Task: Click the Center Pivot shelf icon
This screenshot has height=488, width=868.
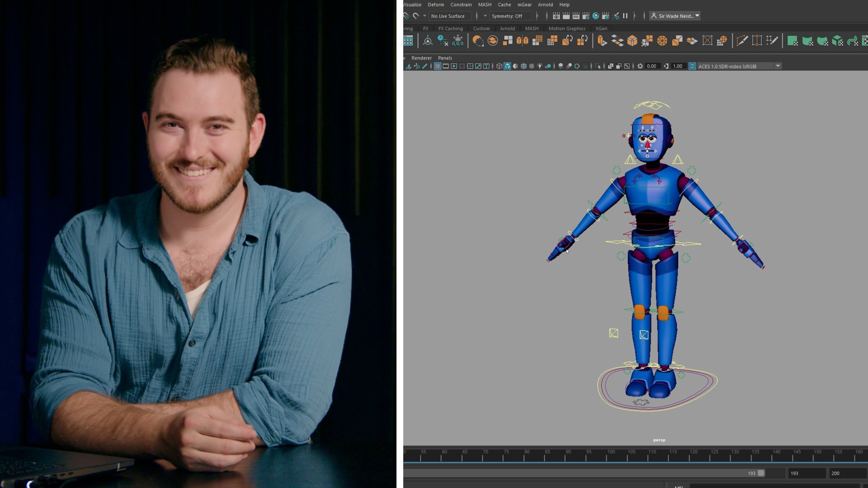Action: pos(428,41)
